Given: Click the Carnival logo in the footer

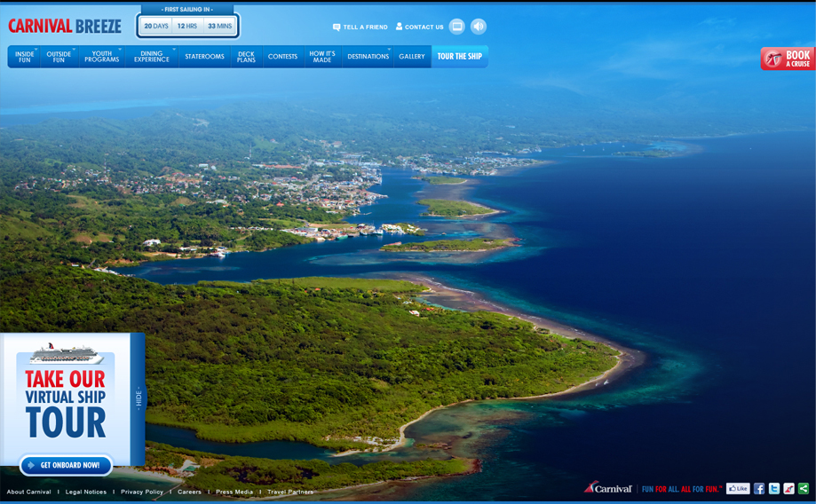Looking at the screenshot, I should click(x=608, y=488).
